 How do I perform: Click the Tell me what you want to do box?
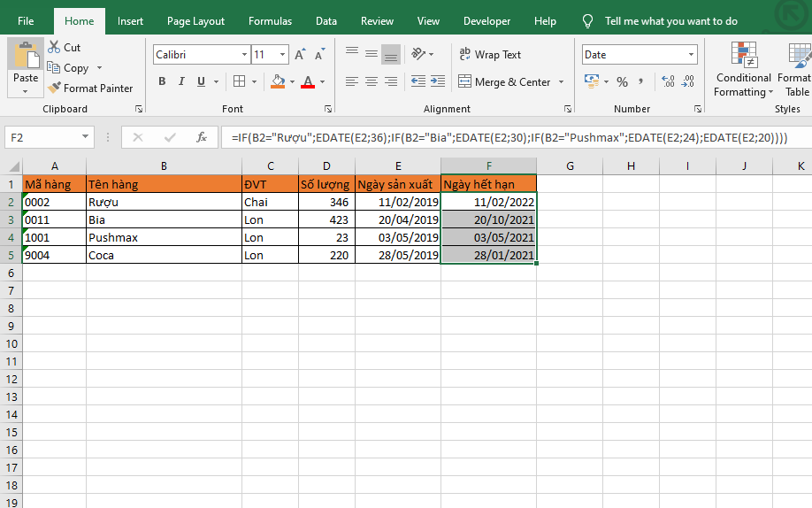670,21
